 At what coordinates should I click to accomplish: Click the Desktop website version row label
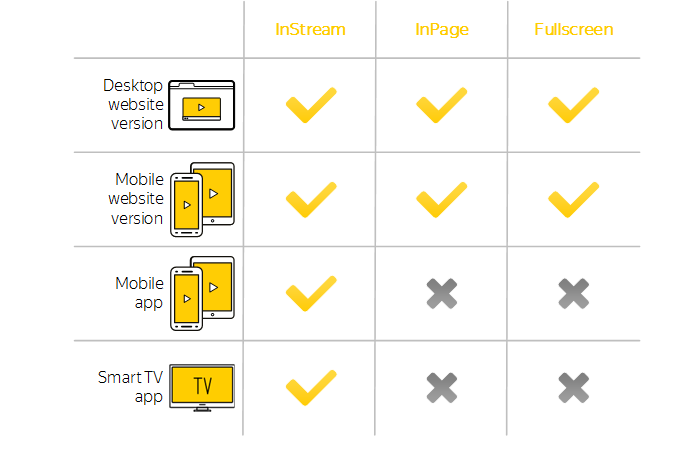[133, 105]
